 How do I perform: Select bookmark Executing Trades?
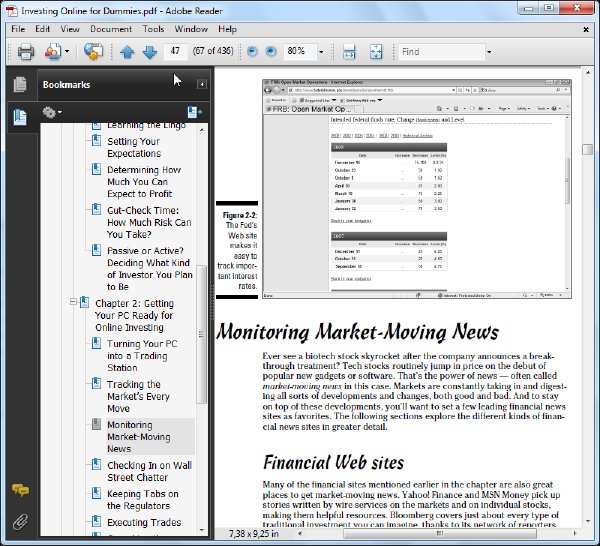(144, 522)
